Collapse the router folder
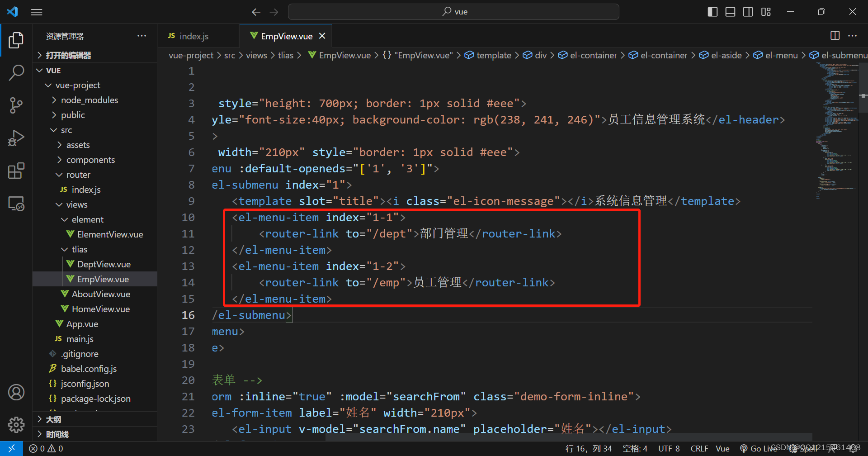The image size is (868, 456). point(95,175)
